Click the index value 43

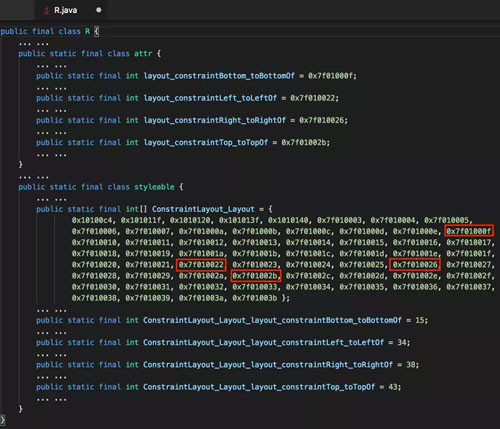393,387
